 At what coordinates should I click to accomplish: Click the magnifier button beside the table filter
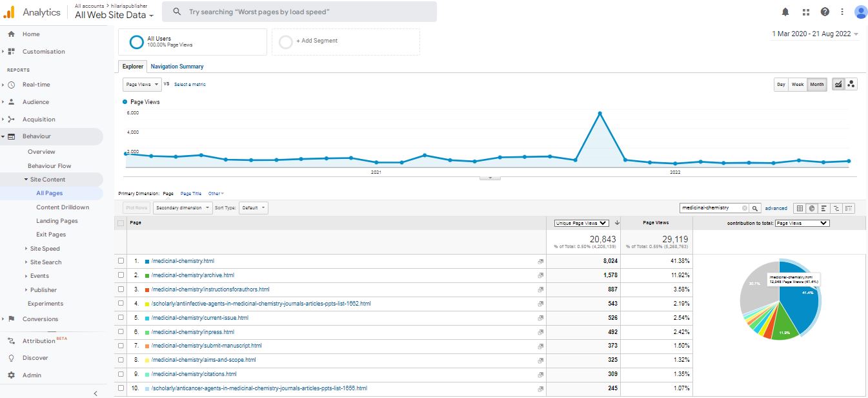click(x=755, y=208)
